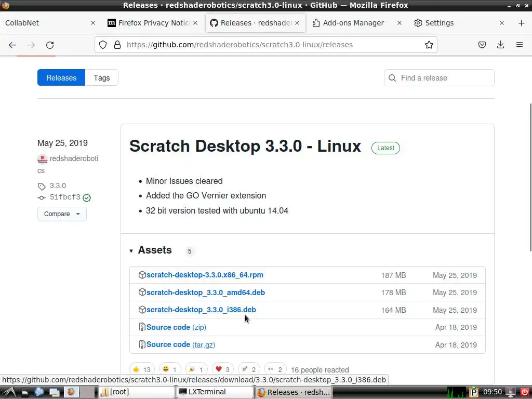Viewport: 532px width, 399px height.
Task: Select the Tags tab button
Action: (x=102, y=78)
